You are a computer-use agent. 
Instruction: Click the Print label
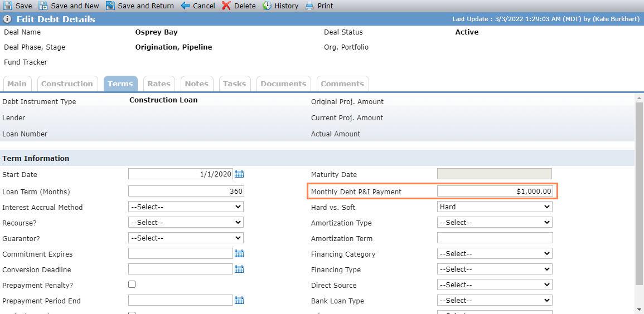(x=325, y=6)
